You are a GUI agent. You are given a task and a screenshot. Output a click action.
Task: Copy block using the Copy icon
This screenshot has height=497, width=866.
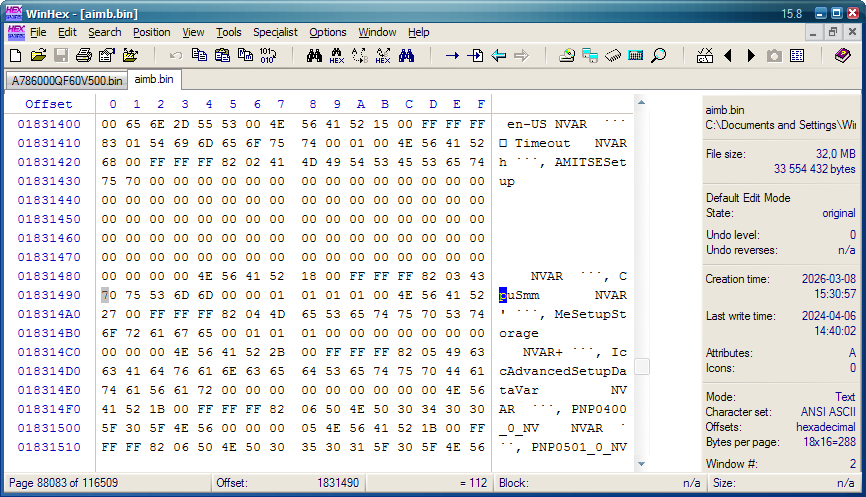click(199, 55)
